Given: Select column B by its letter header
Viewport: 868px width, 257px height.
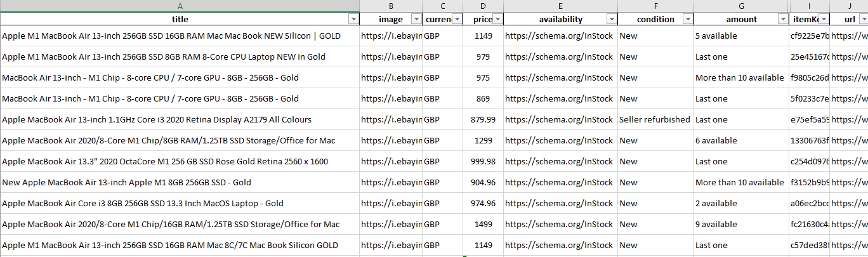Looking at the screenshot, I should tap(391, 6).
